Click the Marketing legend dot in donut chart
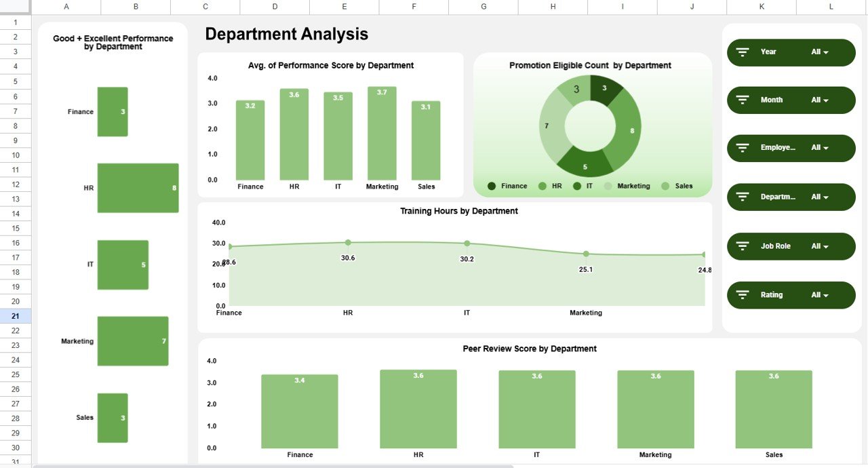This screenshot has width=868, height=468. 608,186
